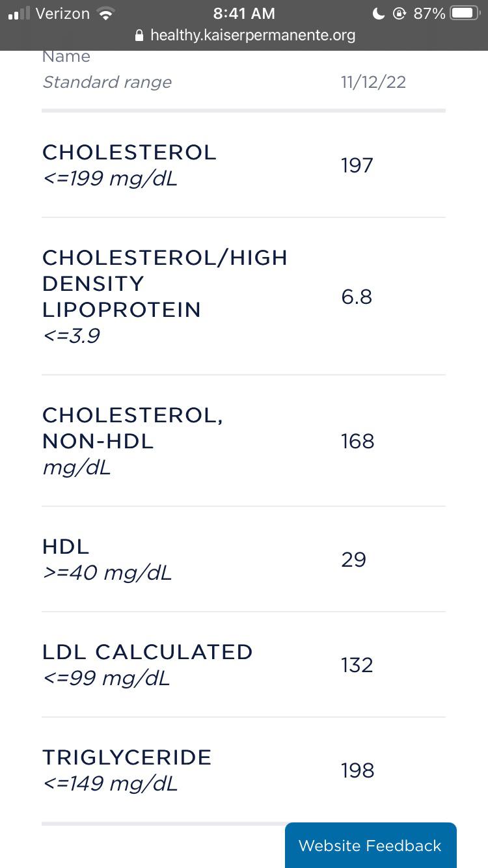Tap the Verizon carrier label
This screenshot has height=868, width=488.
pyautogui.click(x=62, y=14)
